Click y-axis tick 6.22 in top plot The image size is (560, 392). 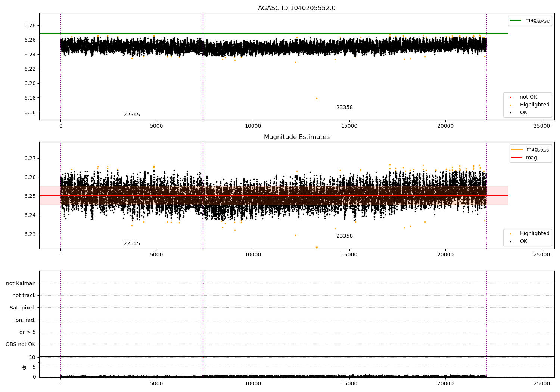point(30,69)
